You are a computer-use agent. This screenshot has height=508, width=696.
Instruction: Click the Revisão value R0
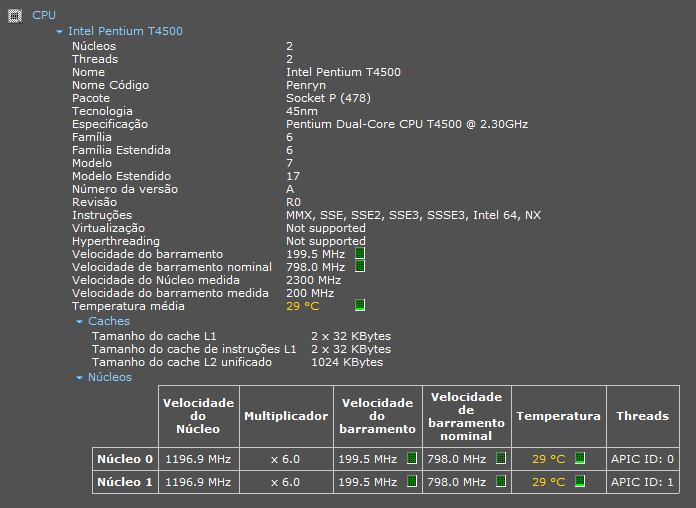click(x=293, y=202)
